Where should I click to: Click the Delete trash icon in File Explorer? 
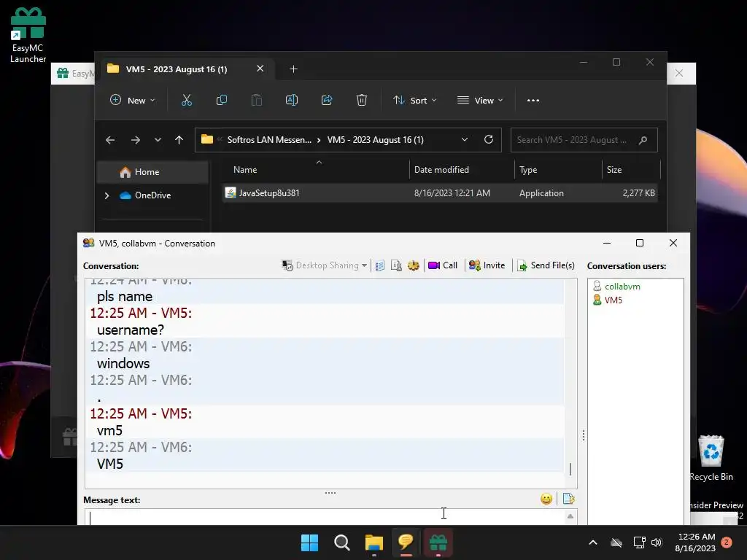tap(362, 100)
